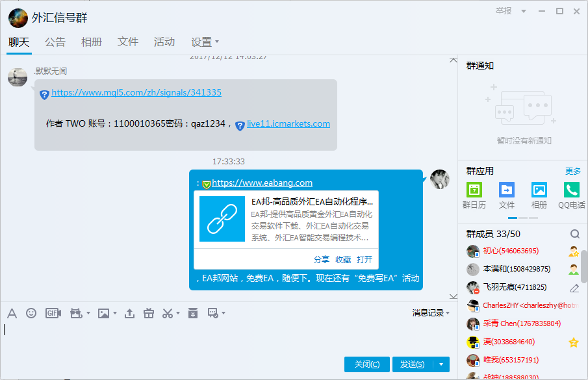This screenshot has height=380, width=588.
Task: Search group members with magnifier icon
Action: [x=575, y=234]
